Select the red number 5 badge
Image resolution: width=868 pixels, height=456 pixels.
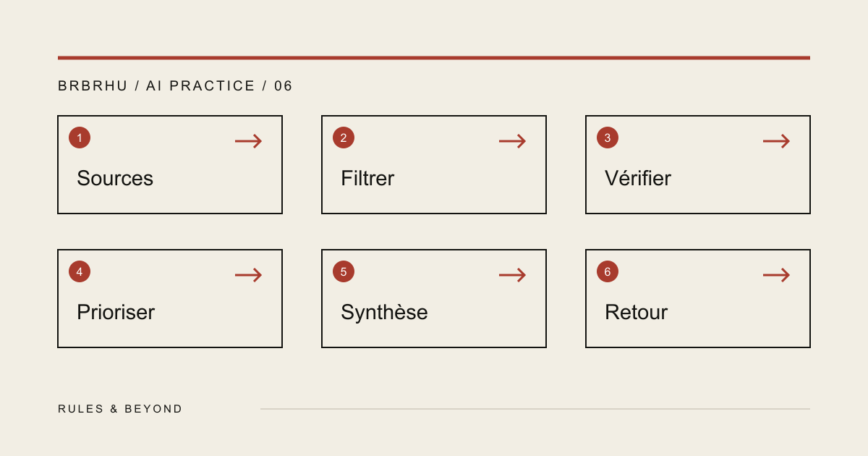(x=344, y=271)
